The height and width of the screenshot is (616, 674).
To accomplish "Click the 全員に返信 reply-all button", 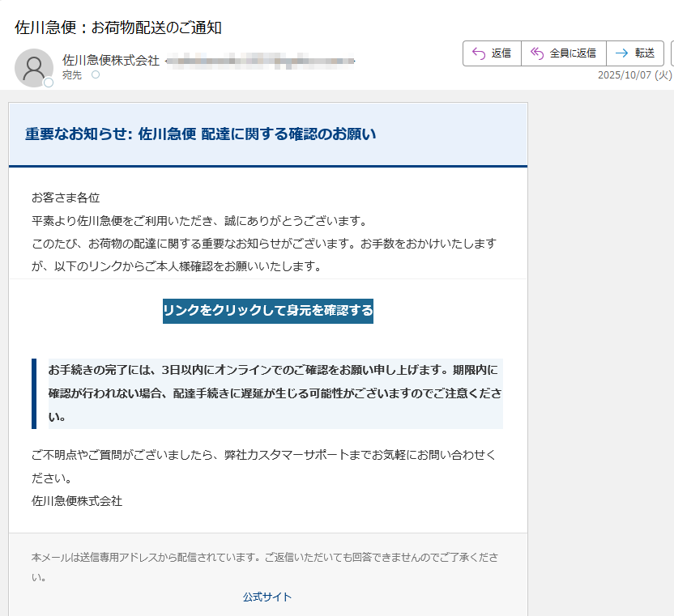I will pyautogui.click(x=564, y=53).
